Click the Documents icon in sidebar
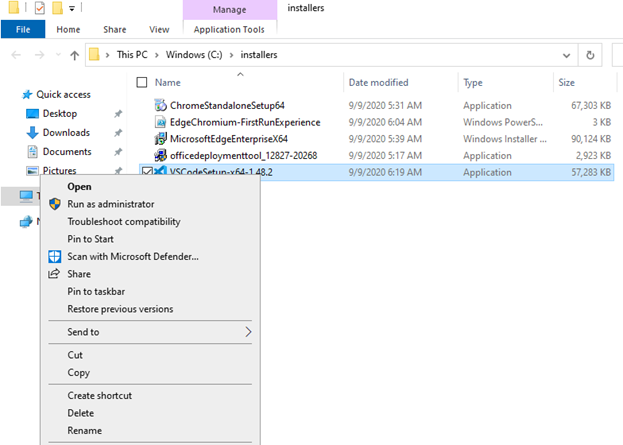Viewport: 623px width, 445px height. coord(32,151)
